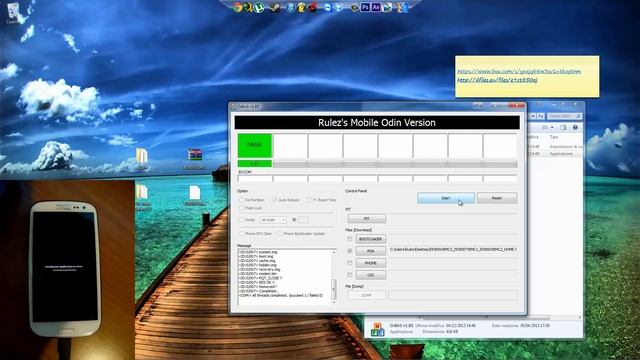Click the green progress bar under PASS
Screen dimensions: 640x360
point(255,164)
